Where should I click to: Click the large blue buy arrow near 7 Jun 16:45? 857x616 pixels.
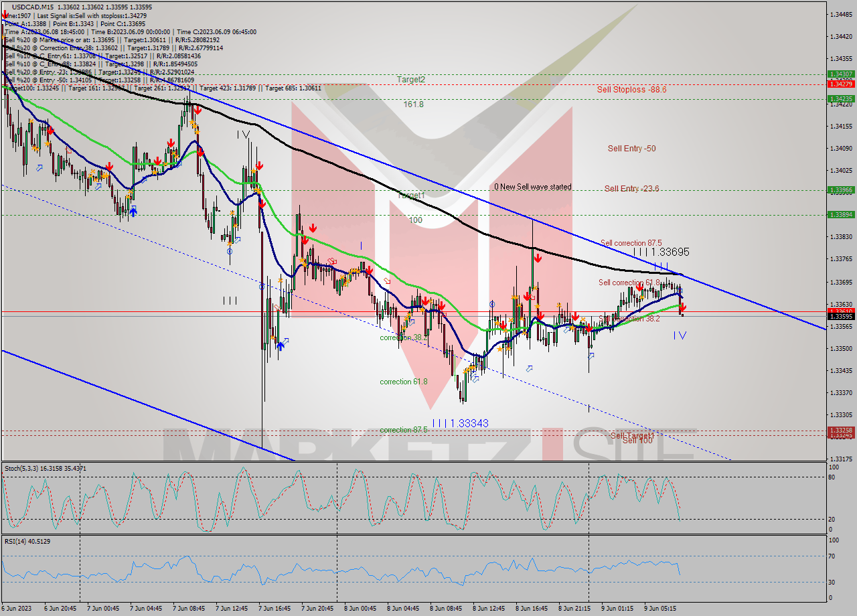coord(281,347)
